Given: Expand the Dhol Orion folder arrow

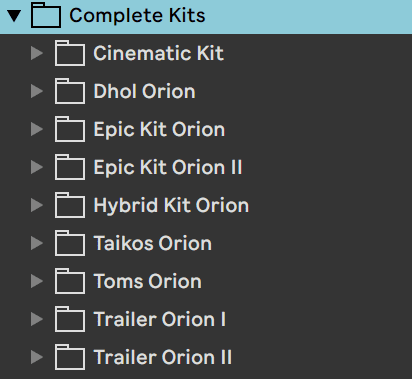Looking at the screenshot, I should click(x=37, y=91).
